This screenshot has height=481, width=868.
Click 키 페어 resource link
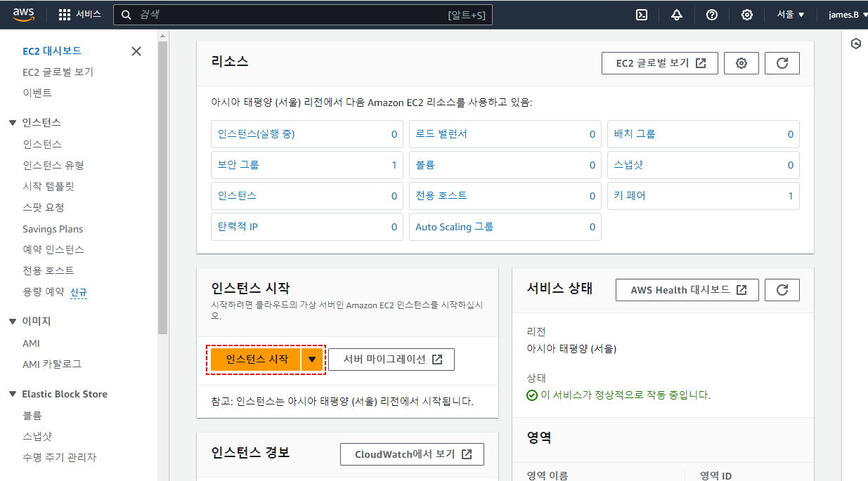pos(630,196)
